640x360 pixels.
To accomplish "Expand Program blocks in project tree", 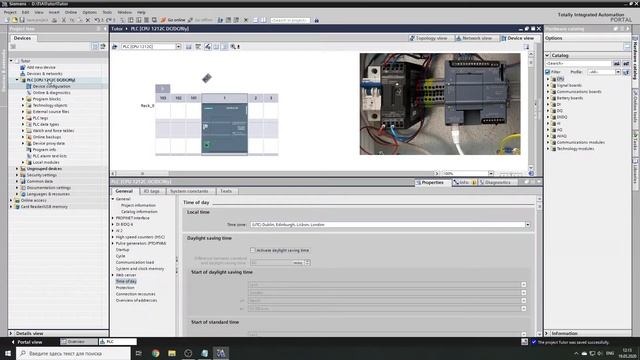I will (x=23, y=99).
